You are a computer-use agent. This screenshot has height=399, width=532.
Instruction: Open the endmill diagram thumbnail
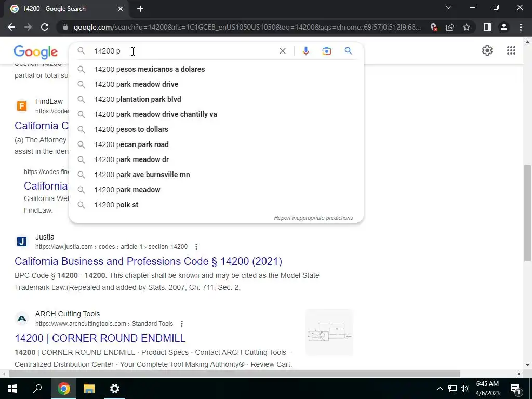[x=329, y=332]
